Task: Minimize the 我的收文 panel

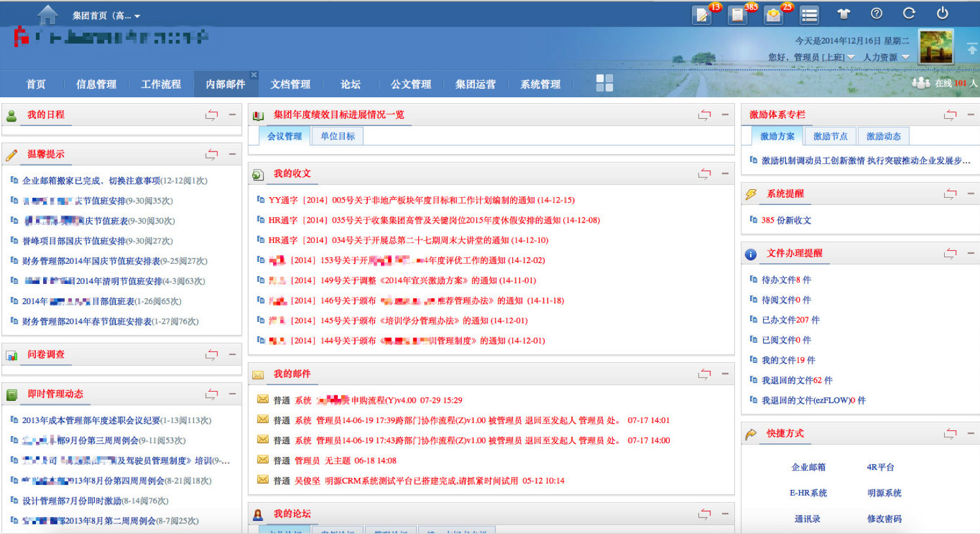Action: (x=725, y=174)
